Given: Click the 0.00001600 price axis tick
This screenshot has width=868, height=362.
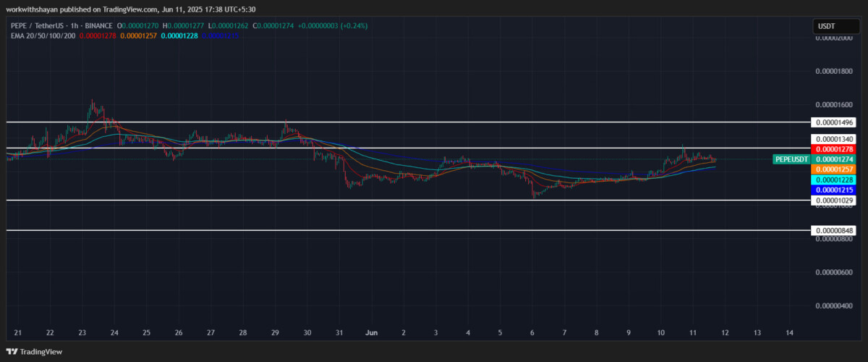Looking at the screenshot, I should 834,104.
